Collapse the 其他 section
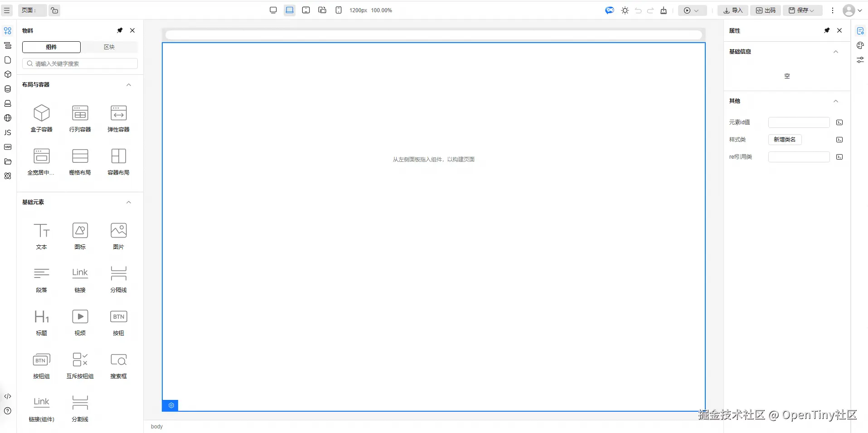This screenshot has width=868, height=433. click(836, 101)
